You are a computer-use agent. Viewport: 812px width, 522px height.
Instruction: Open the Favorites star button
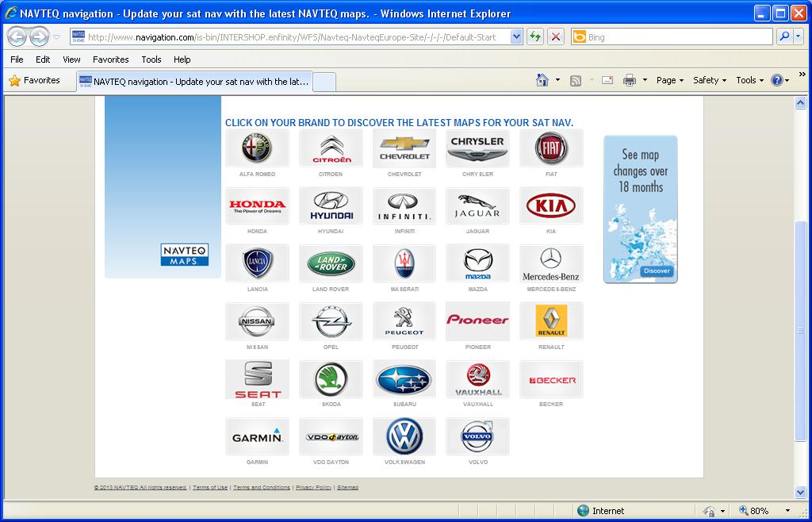(34, 80)
